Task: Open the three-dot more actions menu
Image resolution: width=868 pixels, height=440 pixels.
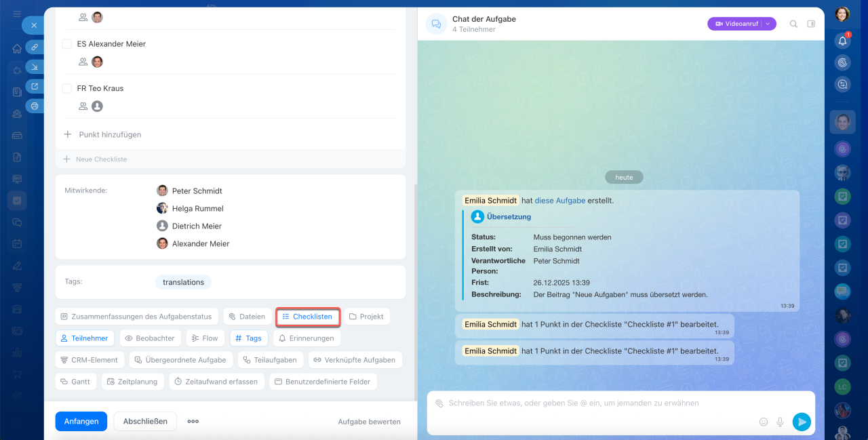Action: tap(193, 421)
